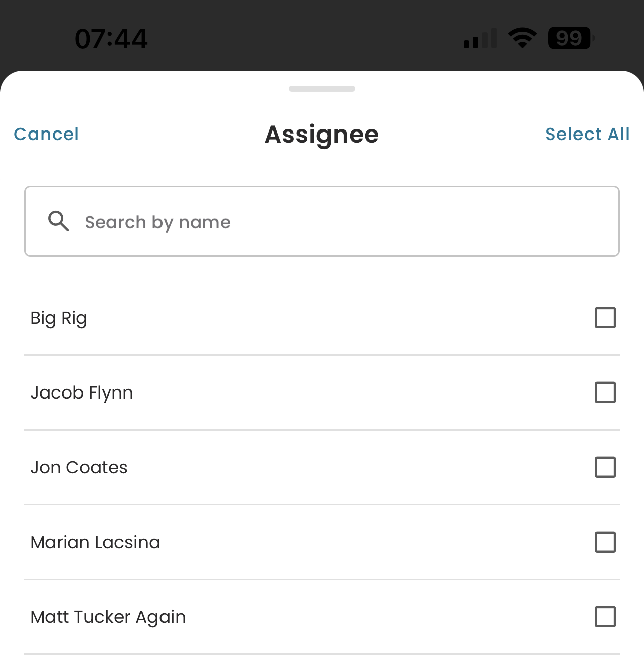Screen dimensions: 644x658
Task: Click the magnifying glass search icon
Action: pyautogui.click(x=58, y=221)
